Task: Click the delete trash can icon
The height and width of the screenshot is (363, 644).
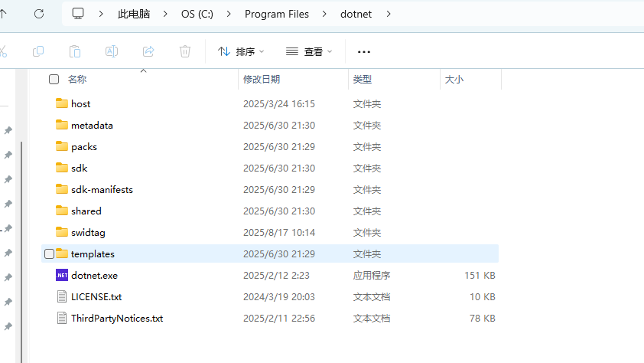Action: (x=185, y=51)
